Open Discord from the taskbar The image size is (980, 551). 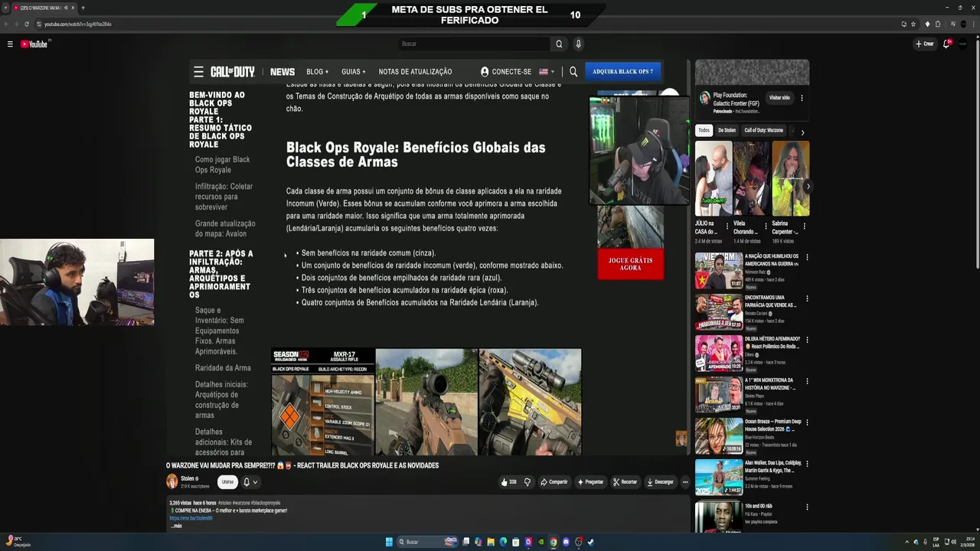(x=566, y=542)
